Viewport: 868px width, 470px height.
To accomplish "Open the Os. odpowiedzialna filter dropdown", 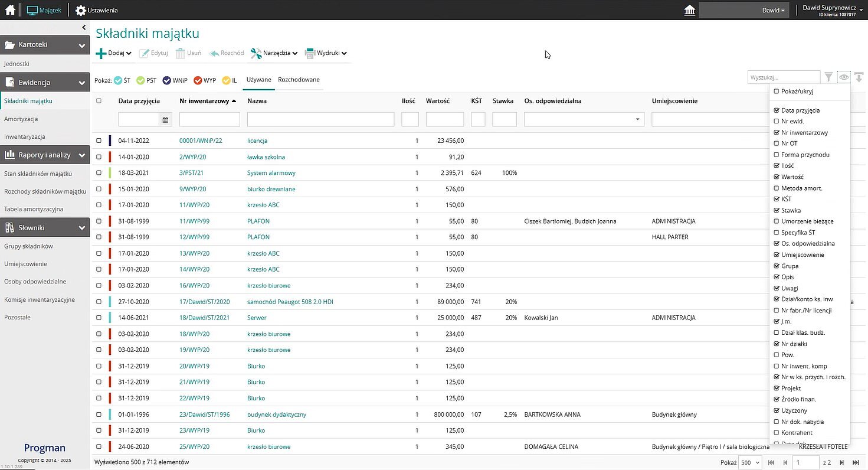I will (x=637, y=120).
